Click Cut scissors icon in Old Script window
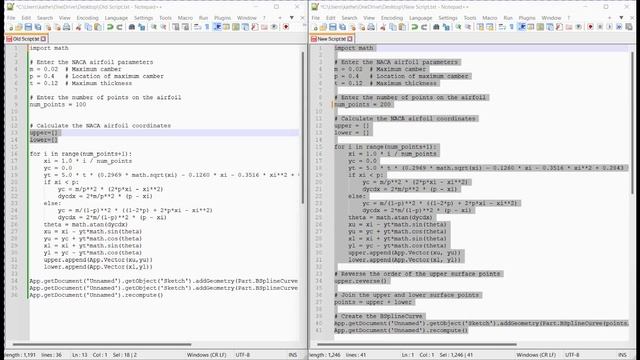This screenshot has height=360, width=640. (78, 27)
